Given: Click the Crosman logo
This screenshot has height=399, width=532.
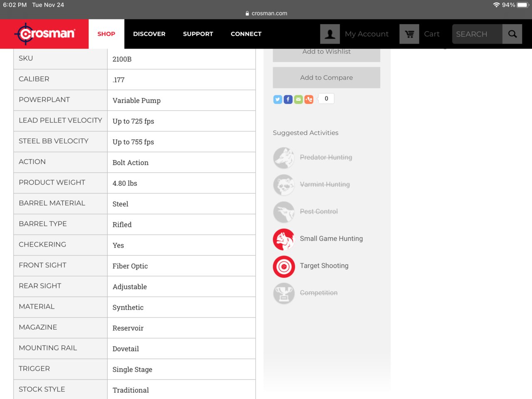Looking at the screenshot, I should 44,34.
